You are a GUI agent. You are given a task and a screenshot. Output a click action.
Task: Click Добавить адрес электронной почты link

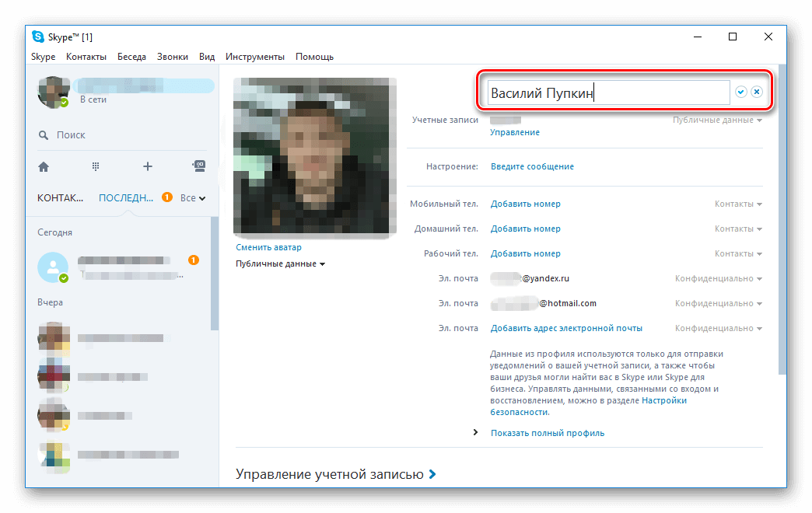point(566,328)
